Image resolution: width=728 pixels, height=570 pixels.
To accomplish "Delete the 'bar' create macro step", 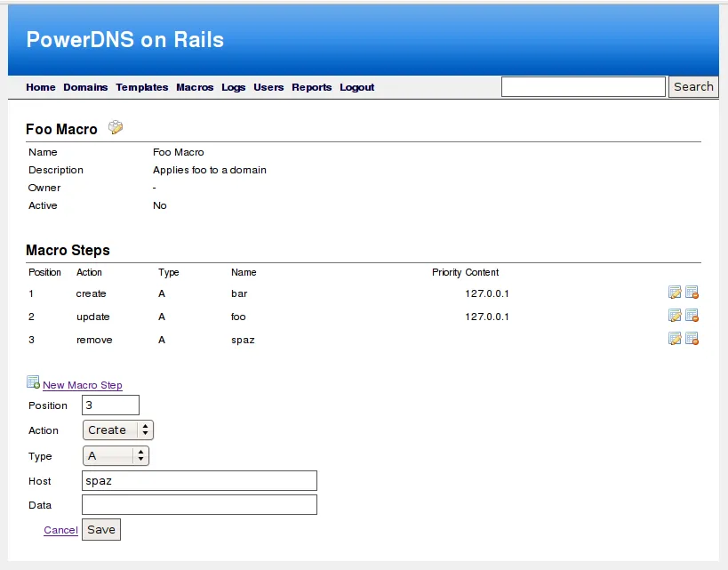I will [x=692, y=293].
